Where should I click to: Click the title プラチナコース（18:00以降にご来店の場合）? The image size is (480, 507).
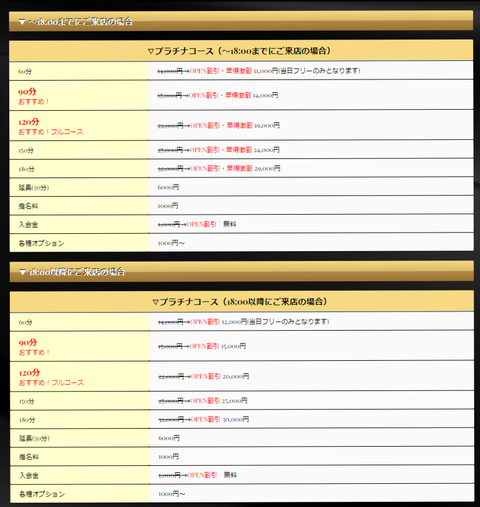[240, 302]
